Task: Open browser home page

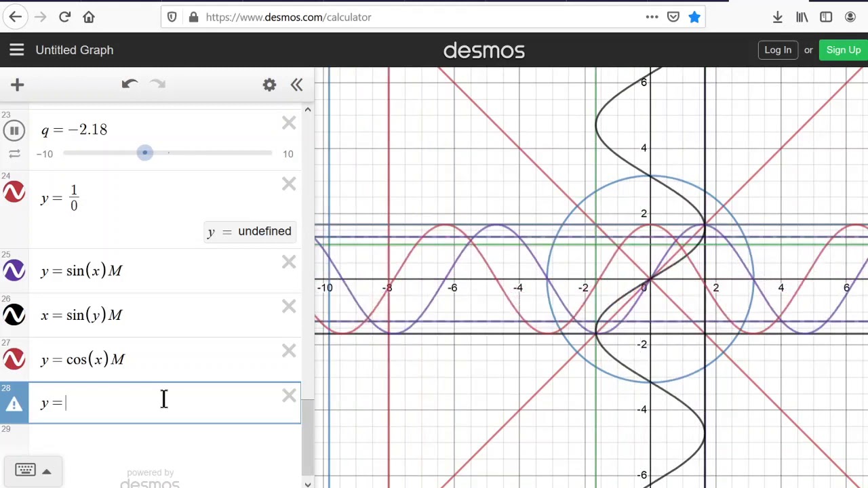Action: coord(89,17)
